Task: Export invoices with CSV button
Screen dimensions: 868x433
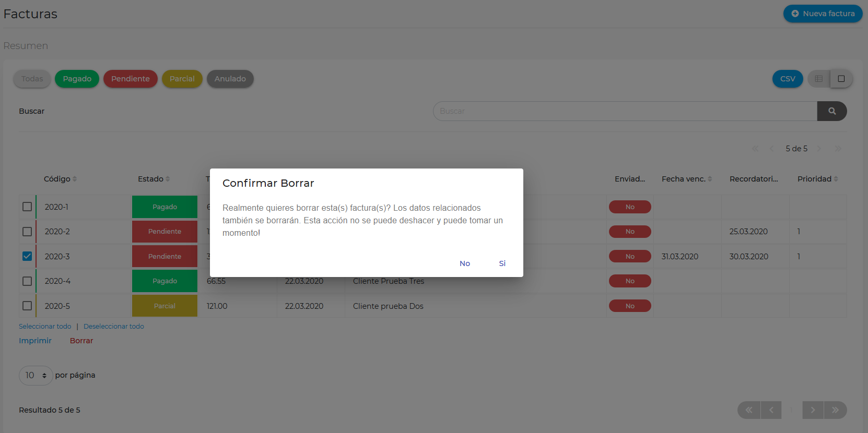Action: click(x=788, y=79)
